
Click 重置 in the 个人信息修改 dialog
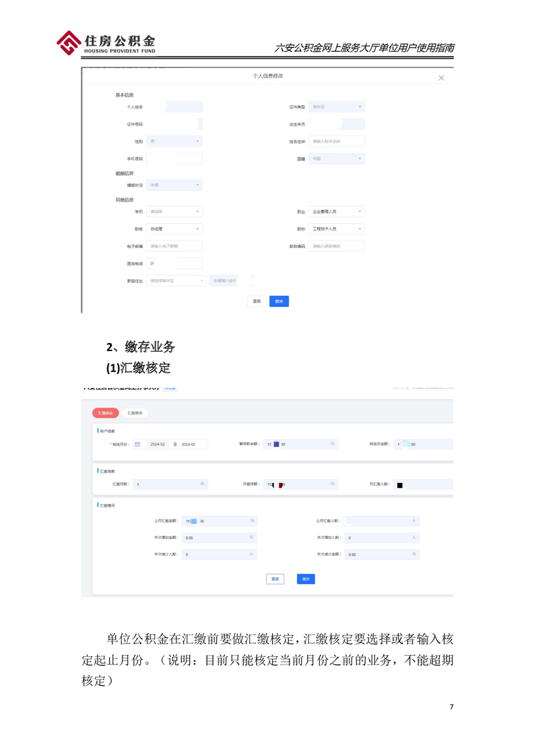coord(257,301)
